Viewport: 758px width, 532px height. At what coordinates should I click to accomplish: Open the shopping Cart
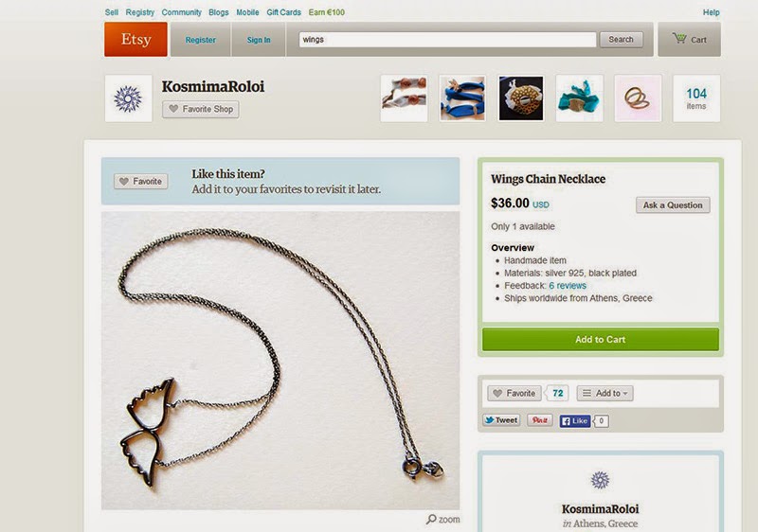click(690, 39)
